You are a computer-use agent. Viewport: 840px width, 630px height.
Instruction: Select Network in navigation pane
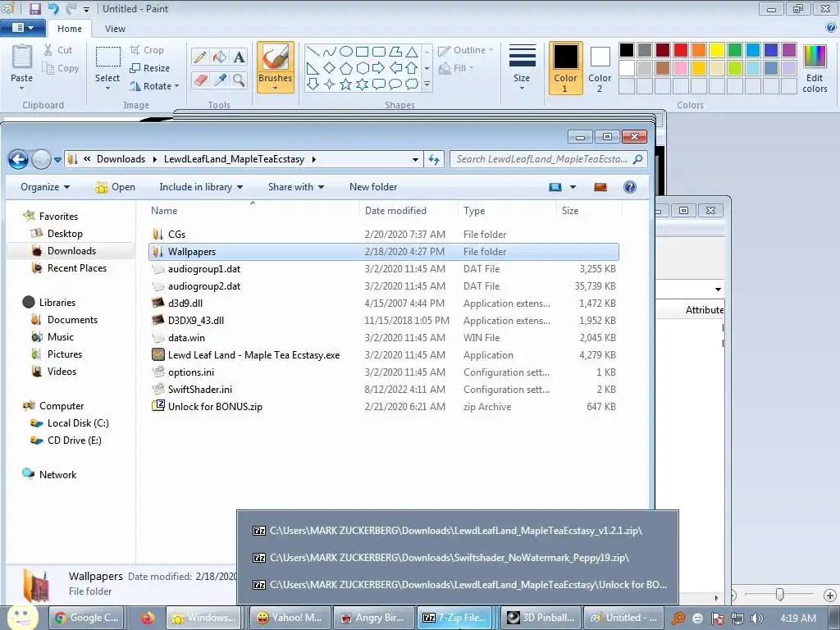(57, 475)
